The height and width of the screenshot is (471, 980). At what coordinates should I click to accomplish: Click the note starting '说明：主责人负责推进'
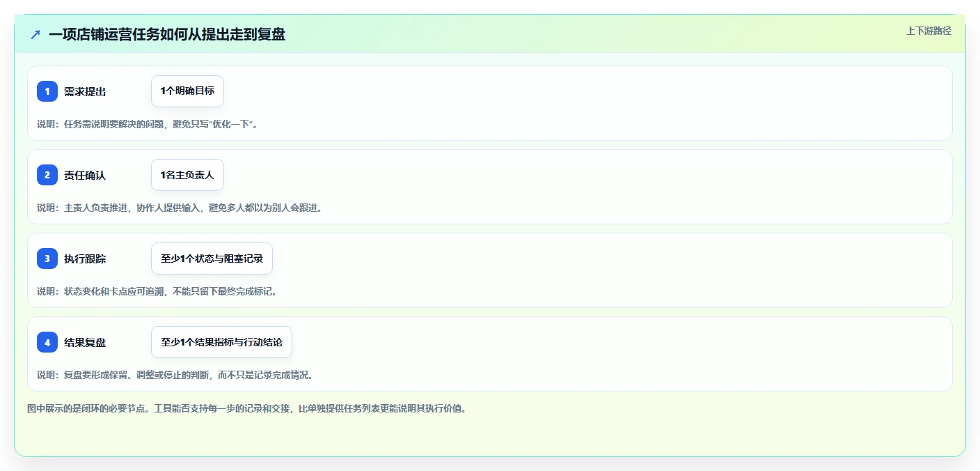click(x=181, y=208)
